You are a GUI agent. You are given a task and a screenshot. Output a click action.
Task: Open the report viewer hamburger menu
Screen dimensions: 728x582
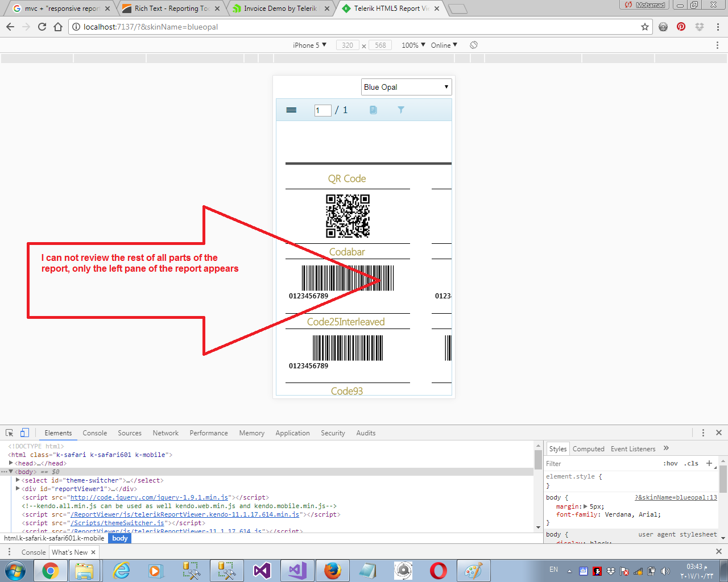coord(291,110)
